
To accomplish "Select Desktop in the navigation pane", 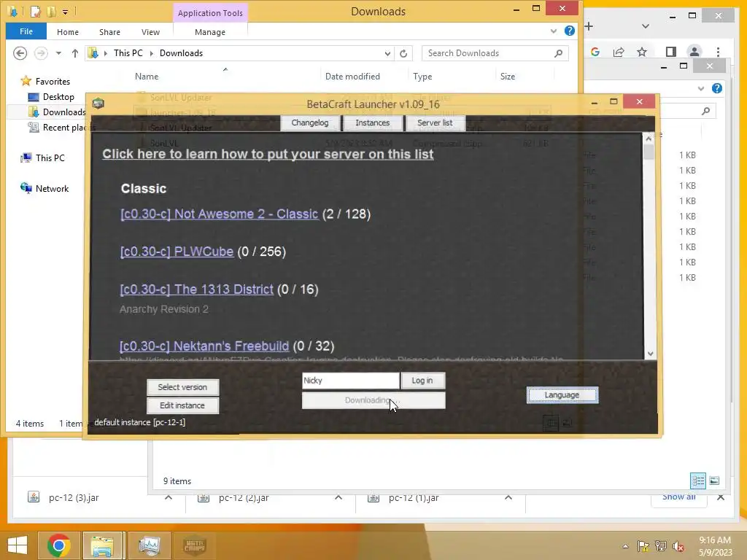I will point(58,97).
